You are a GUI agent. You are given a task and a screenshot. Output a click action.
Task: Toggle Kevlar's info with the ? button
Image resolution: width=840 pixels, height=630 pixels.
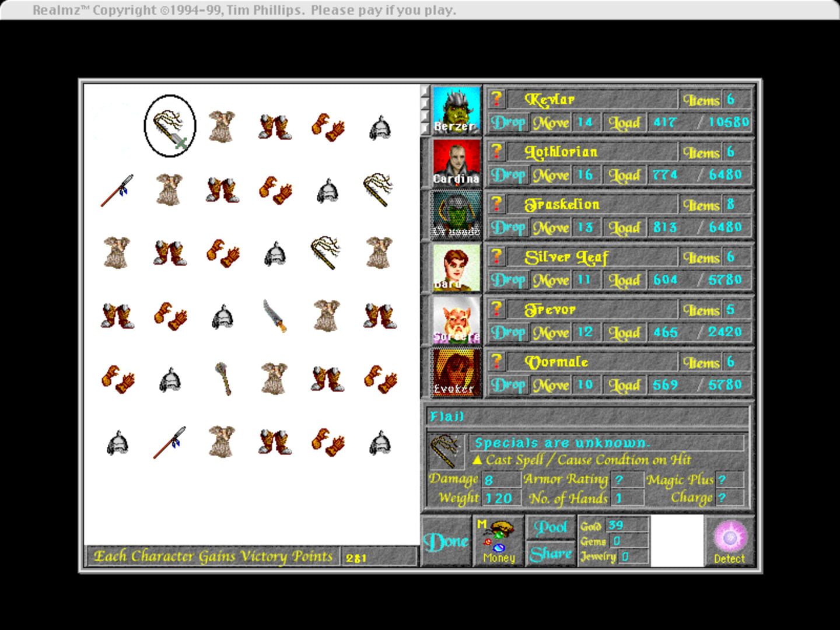tap(496, 100)
